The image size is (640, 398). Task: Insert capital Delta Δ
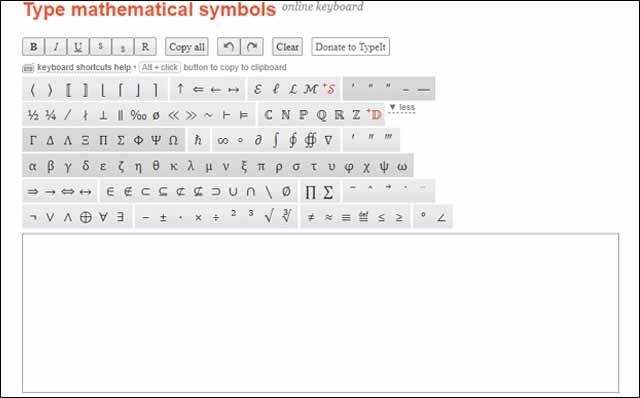50,140
